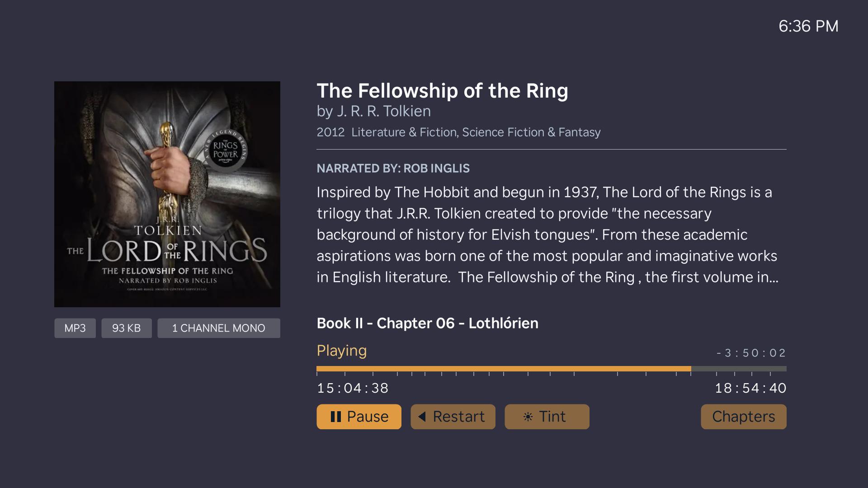Click the 1 CHANNEL MONO badge
The image size is (868, 488).
[219, 328]
